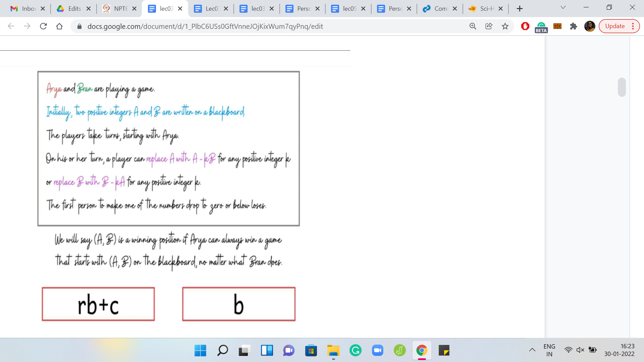Open the Extensions puzzle piece icon
Image resolution: width=644 pixels, height=362 pixels.
click(573, 26)
